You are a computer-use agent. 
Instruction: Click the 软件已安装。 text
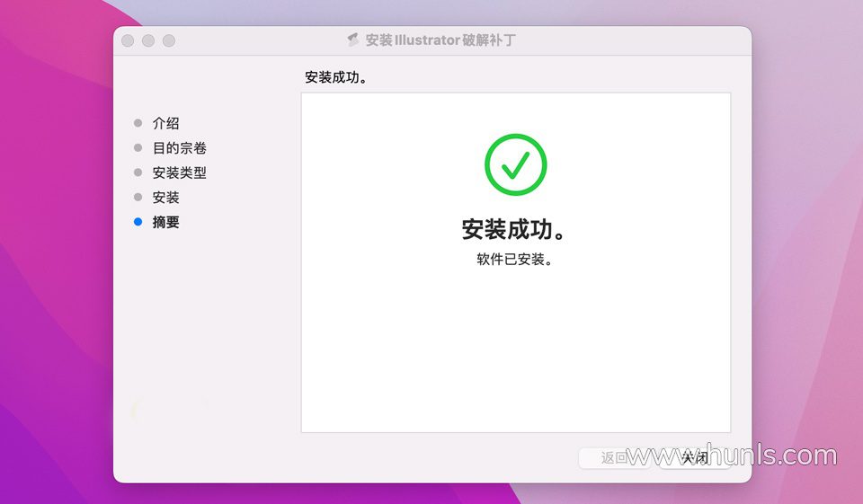pos(514,259)
